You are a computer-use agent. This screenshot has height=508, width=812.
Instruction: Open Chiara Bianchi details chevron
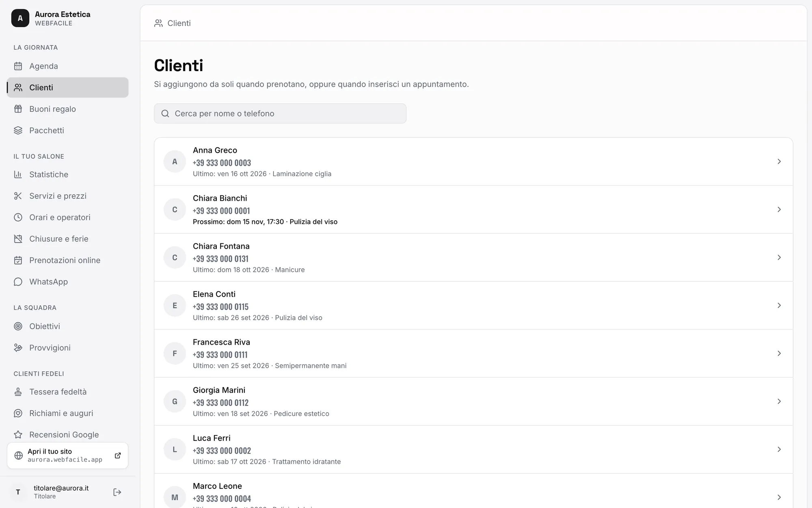point(779,210)
